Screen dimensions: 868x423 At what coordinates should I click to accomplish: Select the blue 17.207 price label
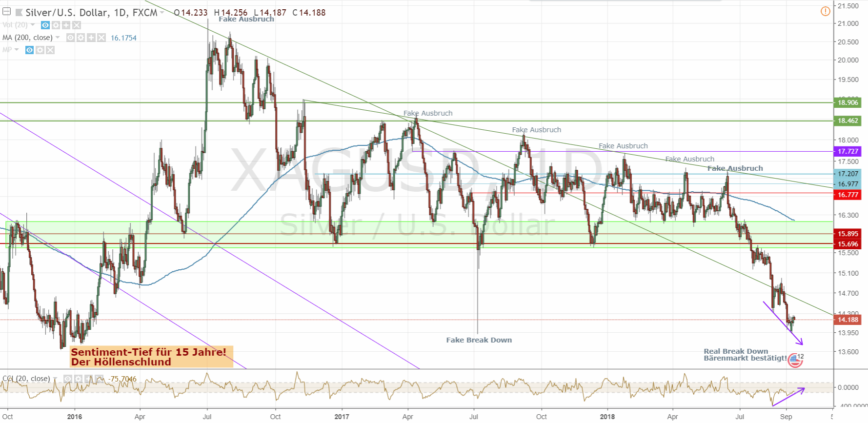click(x=848, y=174)
